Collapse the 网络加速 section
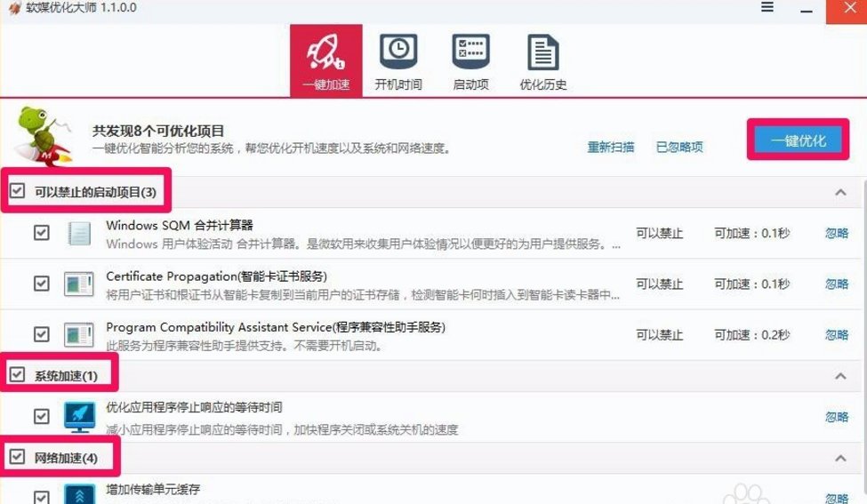Screen dimensions: 867x504 click(840, 458)
